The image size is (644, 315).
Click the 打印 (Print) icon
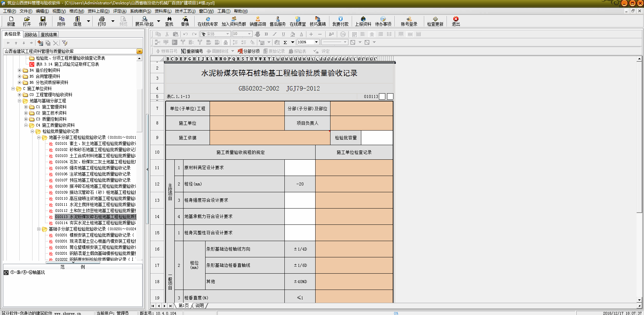pyautogui.click(x=102, y=21)
